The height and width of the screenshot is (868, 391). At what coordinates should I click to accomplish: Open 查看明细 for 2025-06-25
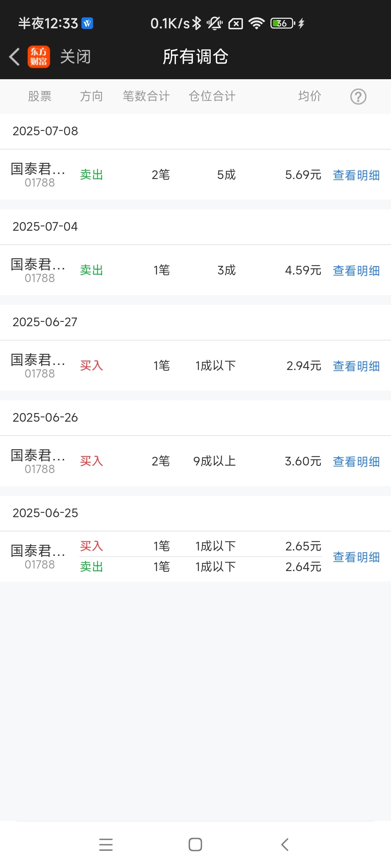356,557
